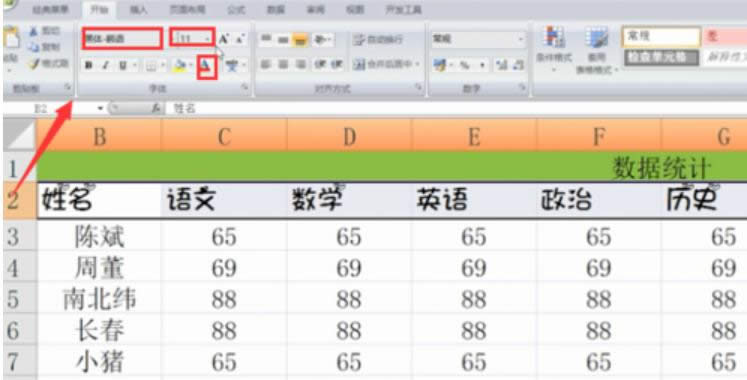Apply the gray 检查单元格 cell style
Viewport: 747px width, 380px height.
661,58
